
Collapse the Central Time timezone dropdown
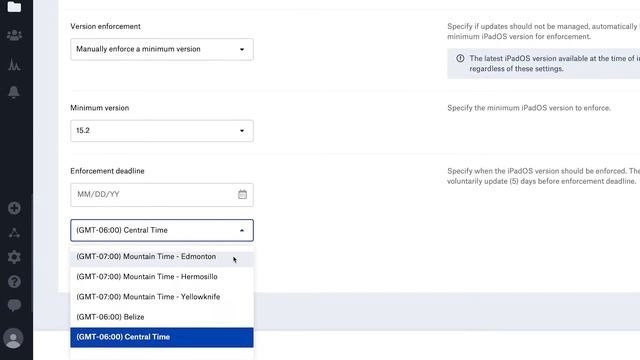[x=162, y=230]
